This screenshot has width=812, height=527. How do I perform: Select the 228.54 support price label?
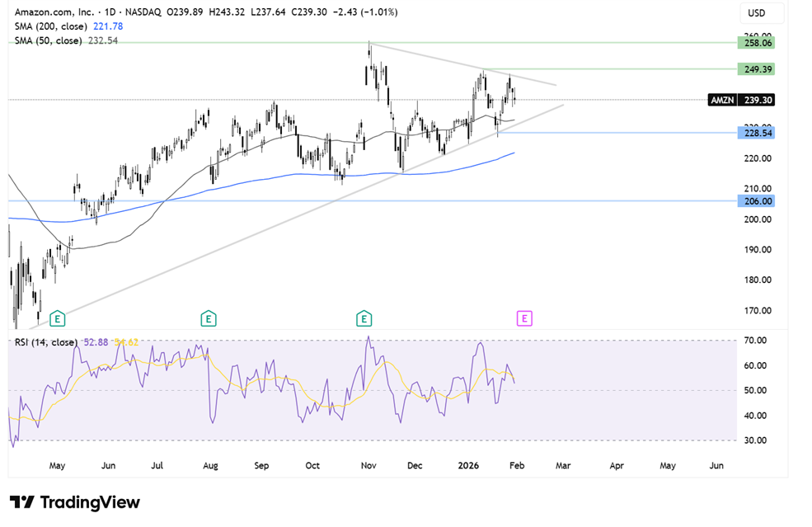coord(756,133)
